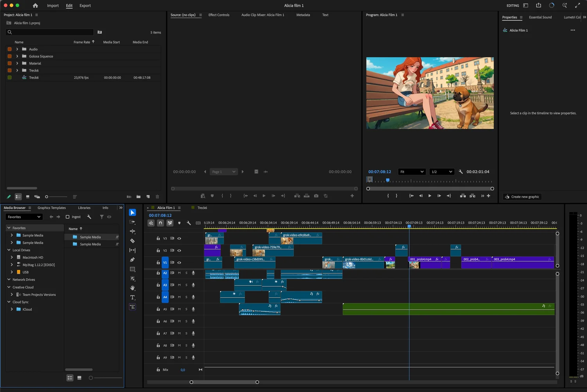This screenshot has height=392, width=587.
Task: Step forward one frame in Program monitor
Action: 439,196
